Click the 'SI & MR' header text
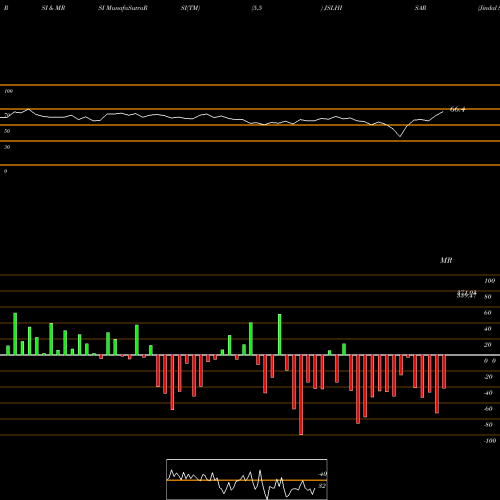 tap(53, 8)
